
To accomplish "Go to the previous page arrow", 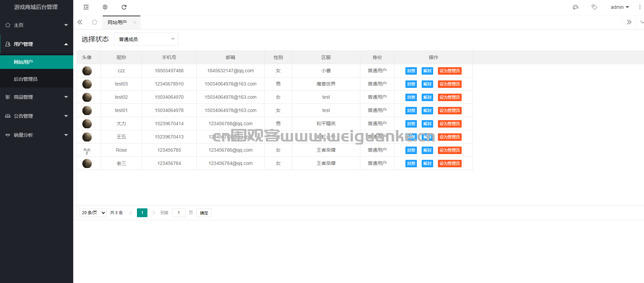I will coord(131,213).
